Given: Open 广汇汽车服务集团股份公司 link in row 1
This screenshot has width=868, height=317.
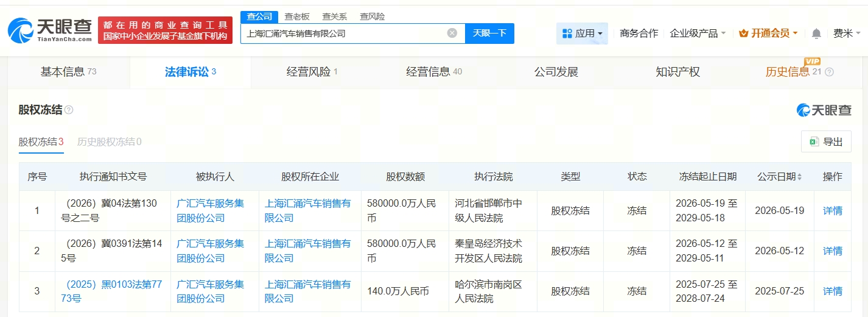Looking at the screenshot, I should [x=210, y=211].
